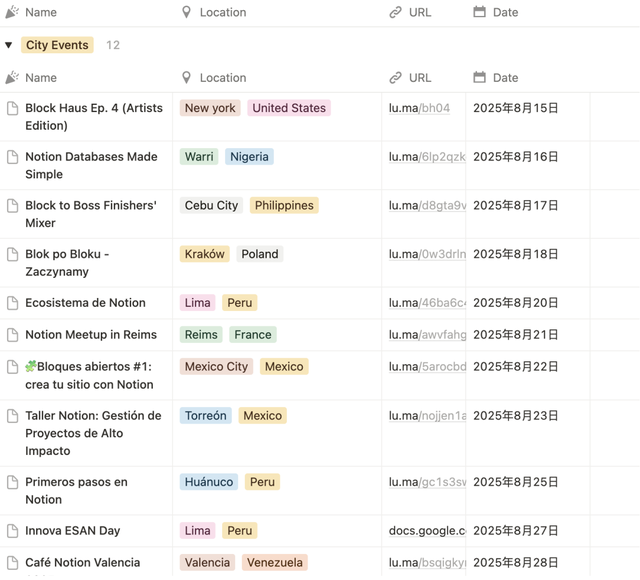Click the calendar icon in lower Date column header
The image size is (640, 580).
click(479, 78)
